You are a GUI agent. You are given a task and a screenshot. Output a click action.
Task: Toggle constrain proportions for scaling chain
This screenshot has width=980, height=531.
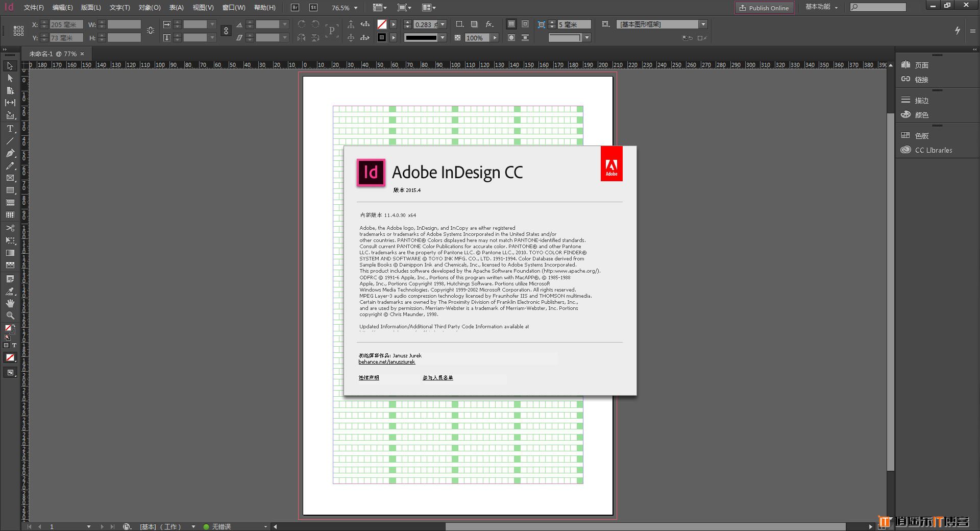226,31
